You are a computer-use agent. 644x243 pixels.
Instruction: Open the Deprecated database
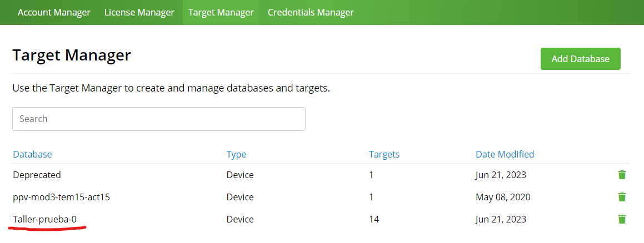point(37,175)
